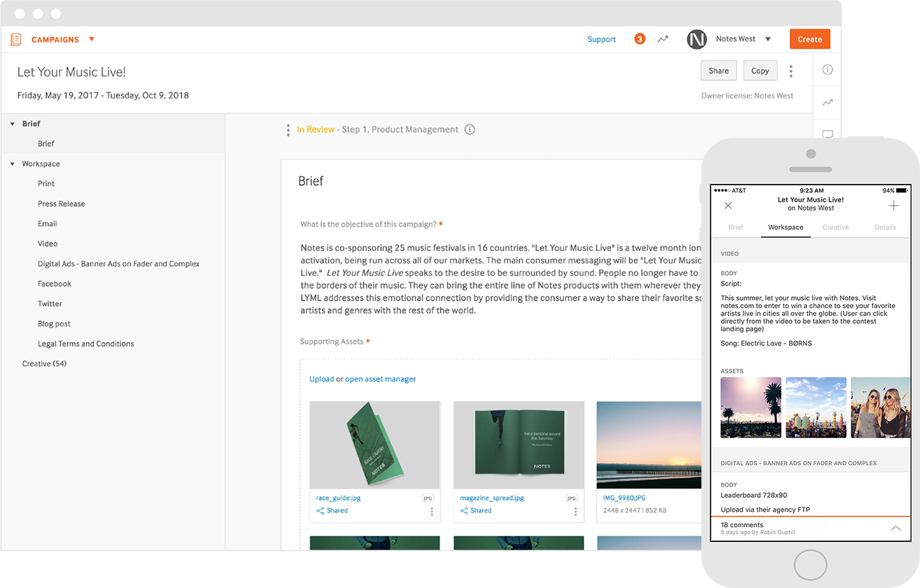Screen dimensions: 920x588
Task: Open options menu for race_guide.jpg
Action: (432, 511)
